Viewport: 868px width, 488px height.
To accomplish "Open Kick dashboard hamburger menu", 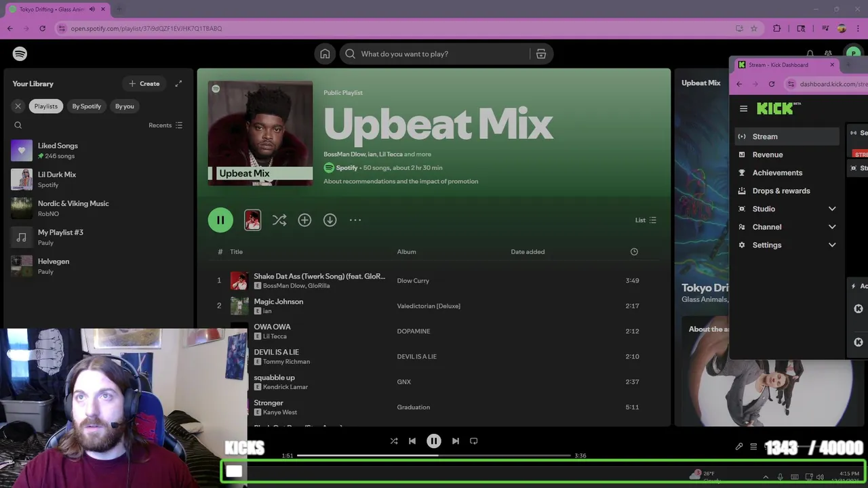I will pyautogui.click(x=743, y=108).
